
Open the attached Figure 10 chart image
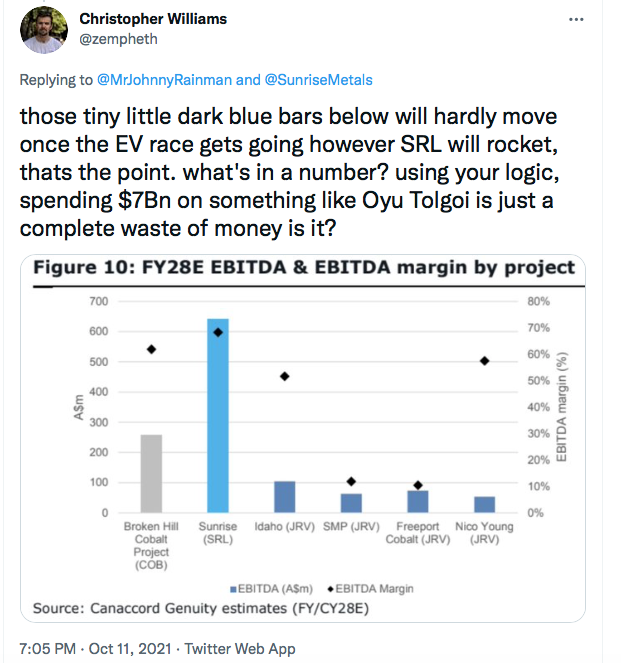pyautogui.click(x=303, y=438)
